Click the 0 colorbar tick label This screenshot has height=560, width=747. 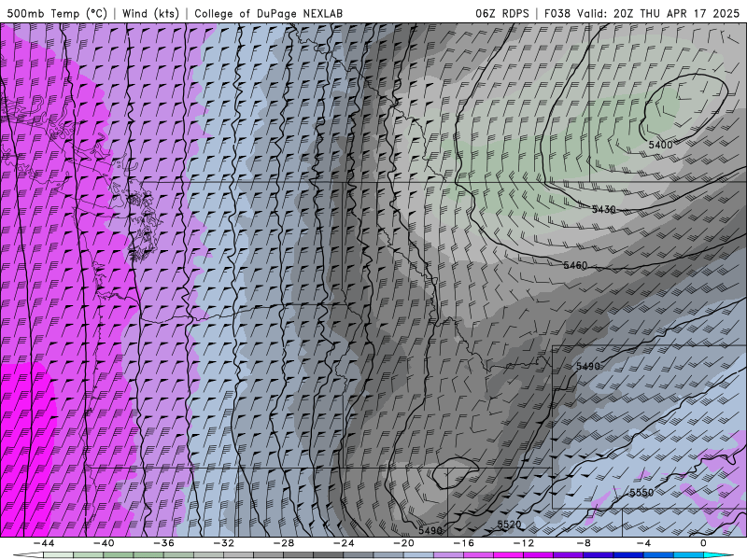(704, 543)
